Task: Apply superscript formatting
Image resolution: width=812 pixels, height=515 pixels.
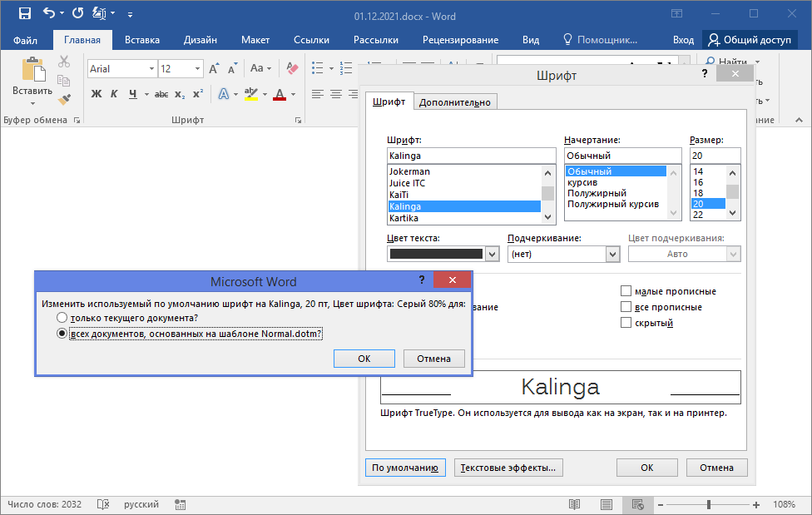Action: (198, 94)
